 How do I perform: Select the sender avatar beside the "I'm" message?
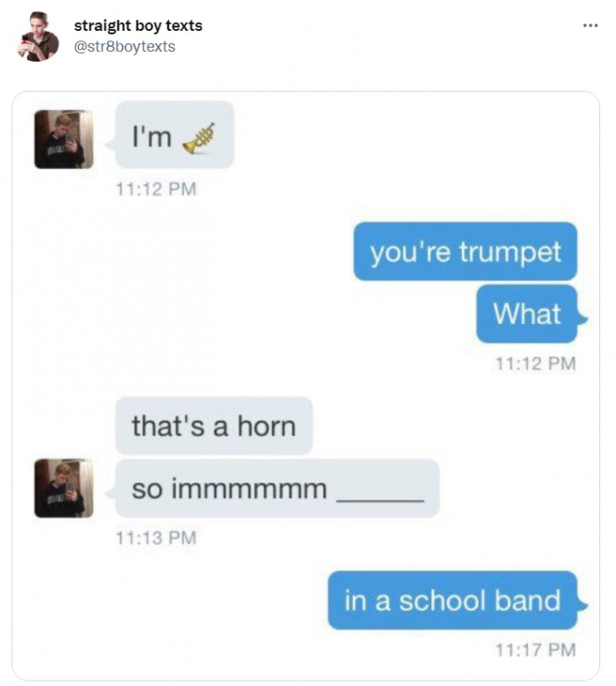click(64, 139)
